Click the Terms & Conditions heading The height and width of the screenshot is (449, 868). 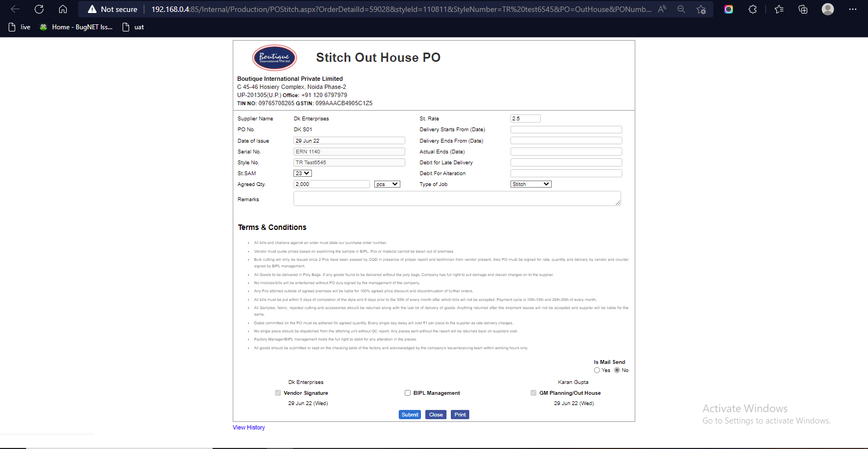[x=272, y=228]
